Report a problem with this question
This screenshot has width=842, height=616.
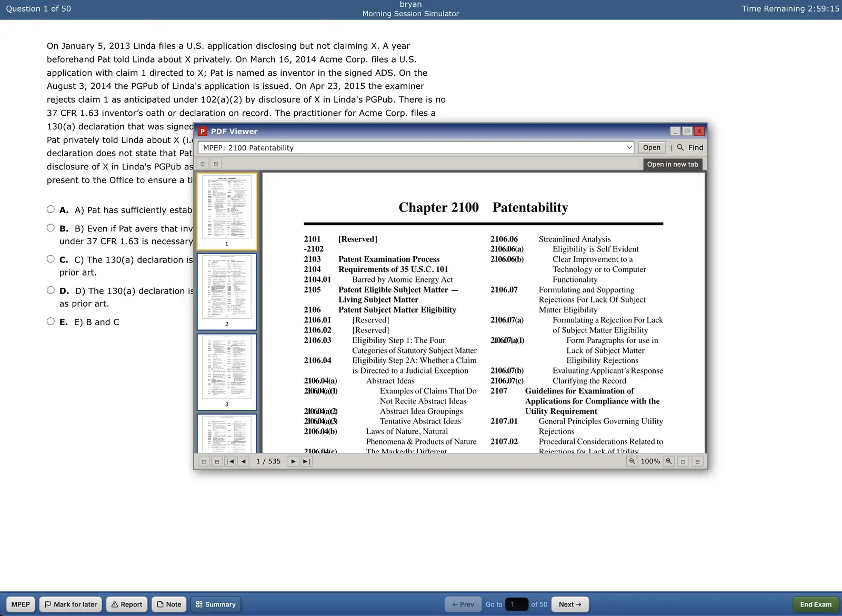click(127, 604)
